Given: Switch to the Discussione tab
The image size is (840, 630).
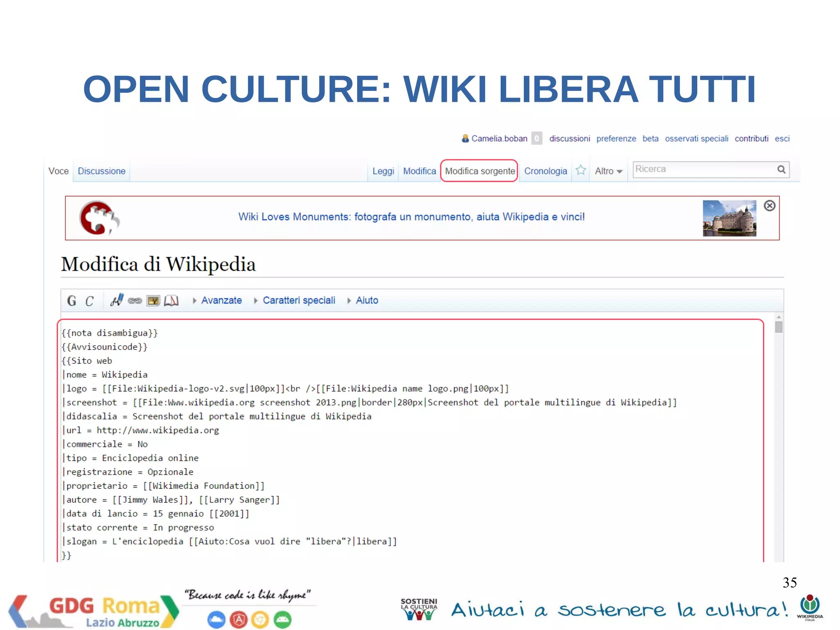Looking at the screenshot, I should [102, 171].
